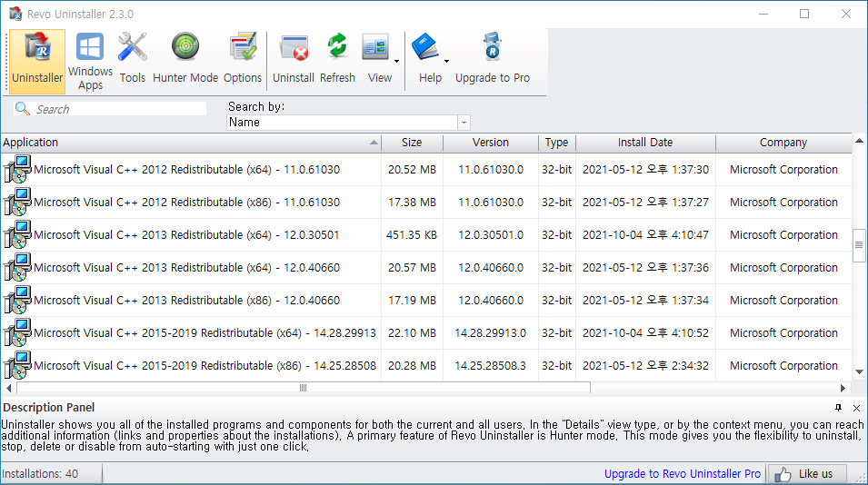Sort by the Company column header
868x485 pixels.
coord(783,142)
